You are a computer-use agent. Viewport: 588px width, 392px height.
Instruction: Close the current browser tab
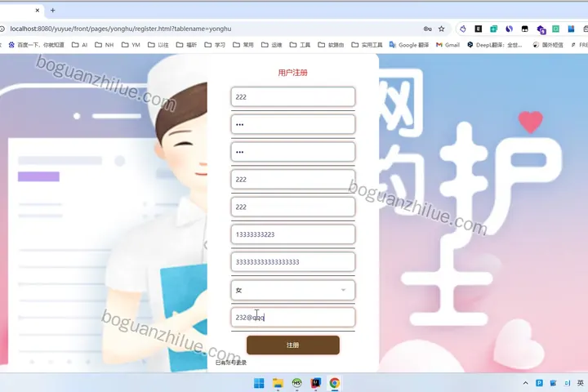point(37,11)
